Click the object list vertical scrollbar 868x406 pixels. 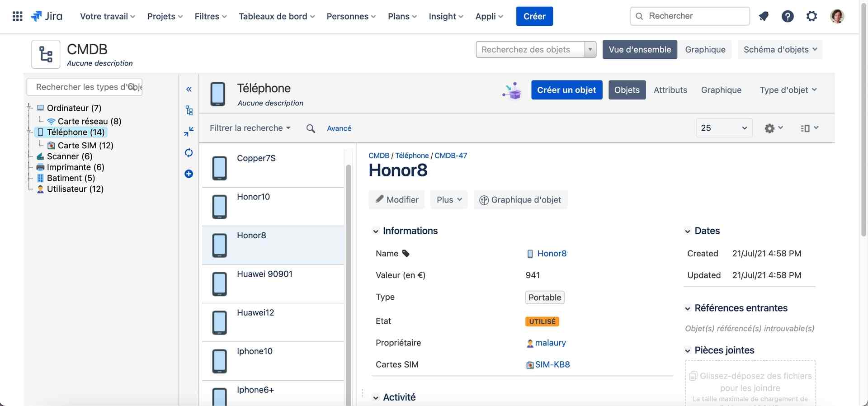point(349,285)
